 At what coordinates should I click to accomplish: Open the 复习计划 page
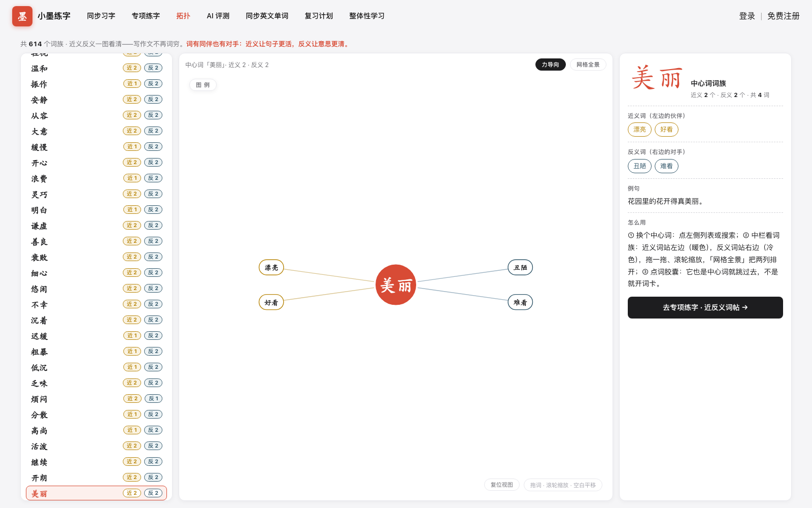[x=319, y=16]
